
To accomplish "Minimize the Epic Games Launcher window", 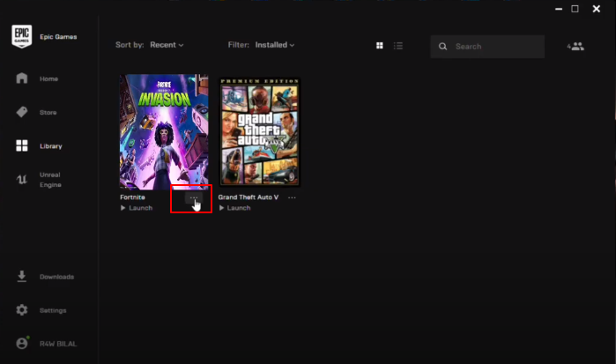I will point(559,9).
